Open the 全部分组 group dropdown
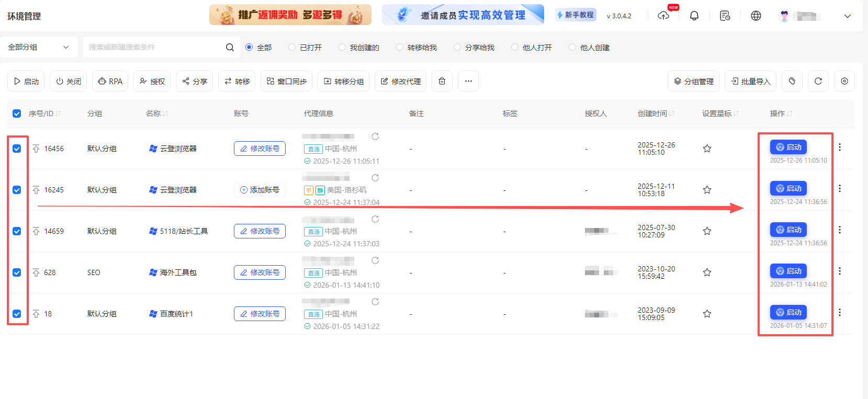868x399 pixels. pyautogui.click(x=39, y=47)
